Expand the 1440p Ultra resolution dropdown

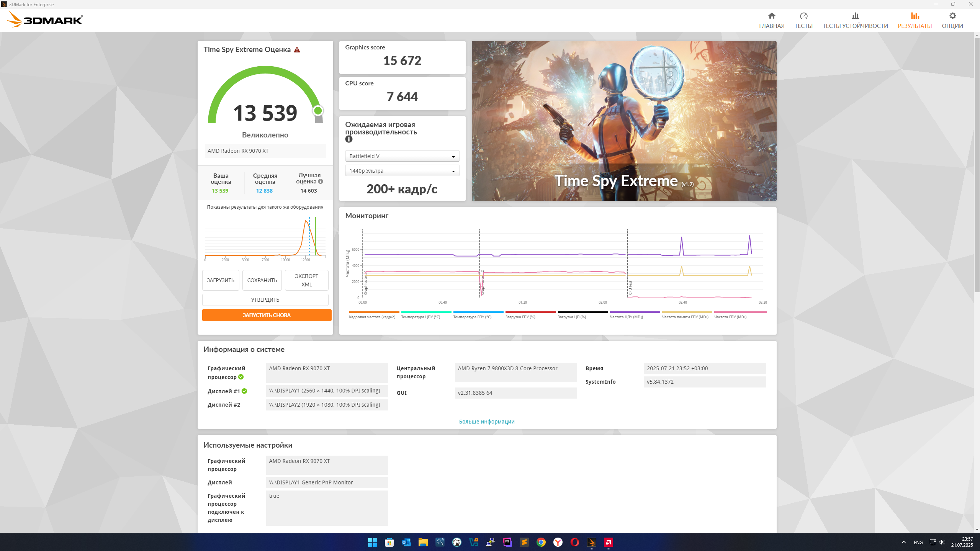click(402, 171)
